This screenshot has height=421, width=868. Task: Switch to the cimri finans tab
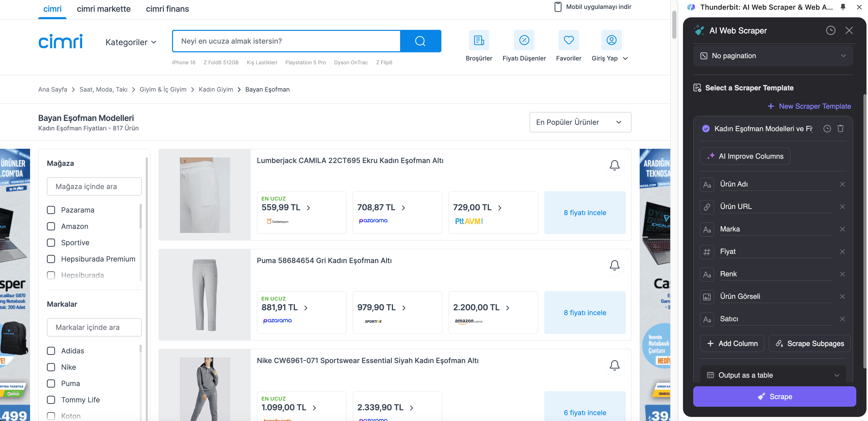tap(167, 9)
